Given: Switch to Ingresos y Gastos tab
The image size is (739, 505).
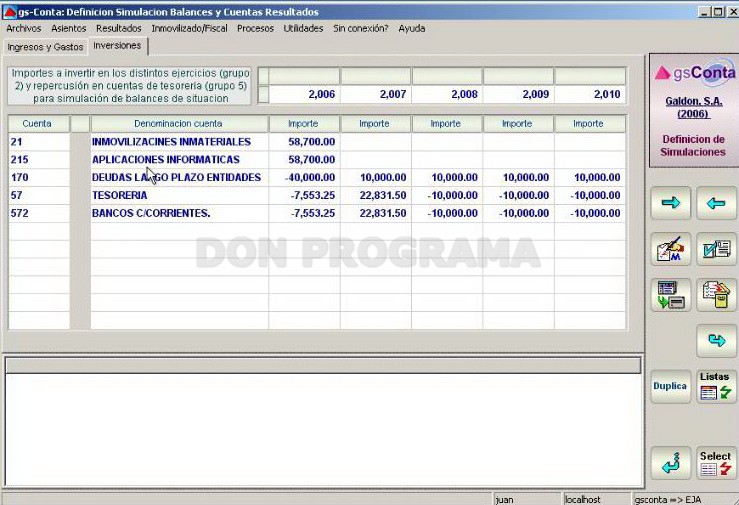Looking at the screenshot, I should tap(45, 47).
